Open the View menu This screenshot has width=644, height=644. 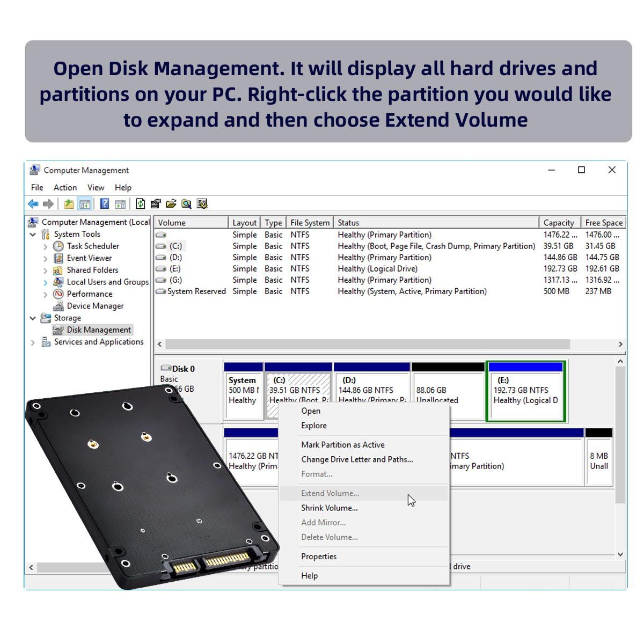point(96,187)
